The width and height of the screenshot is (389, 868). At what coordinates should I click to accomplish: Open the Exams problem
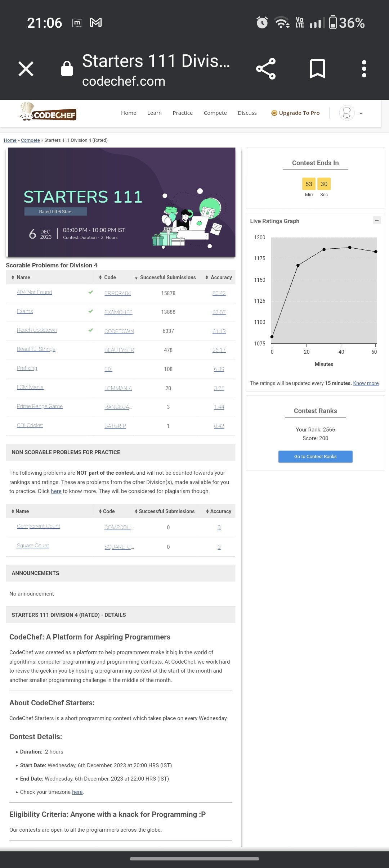(x=25, y=311)
